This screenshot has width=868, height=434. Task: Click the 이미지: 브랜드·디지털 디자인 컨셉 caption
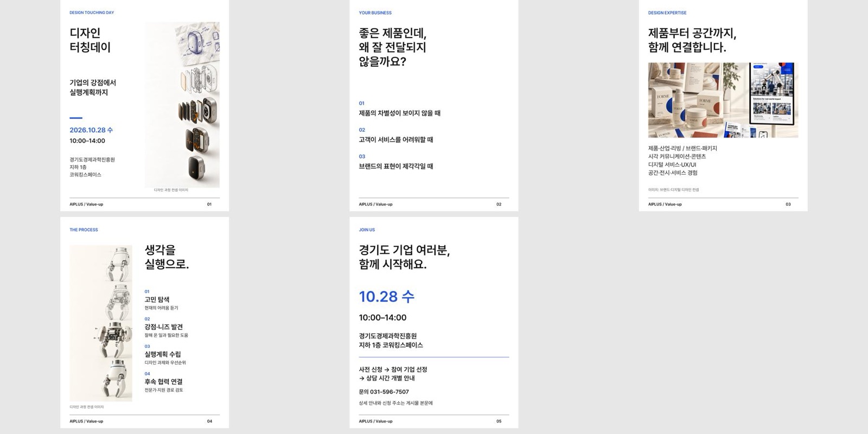(673, 190)
